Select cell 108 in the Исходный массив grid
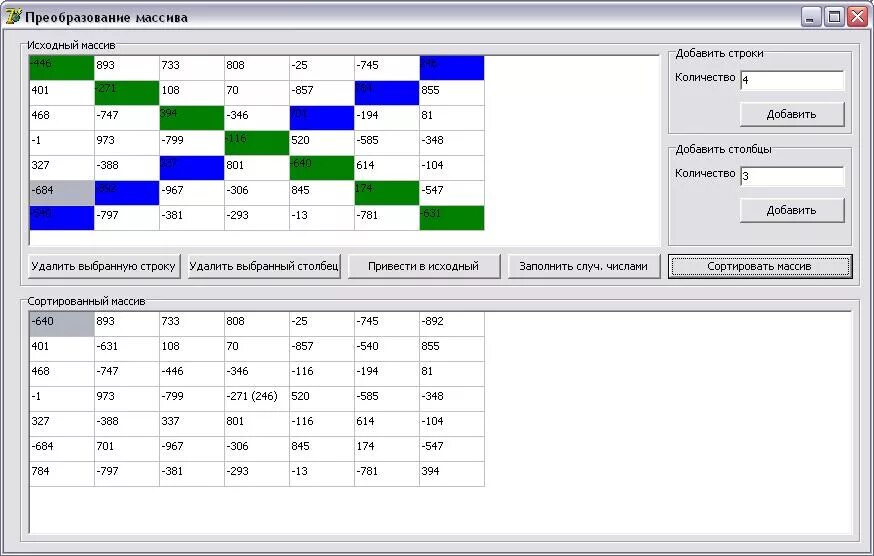Screen dimensions: 874x556 point(192,93)
